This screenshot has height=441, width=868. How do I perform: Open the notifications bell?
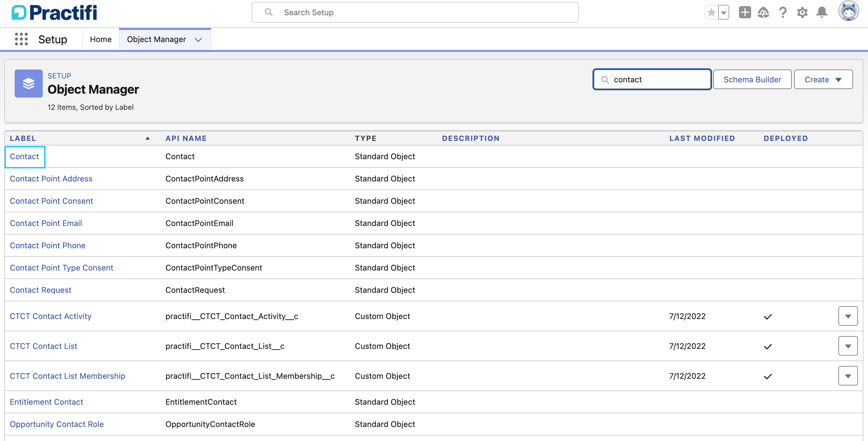[x=822, y=13]
